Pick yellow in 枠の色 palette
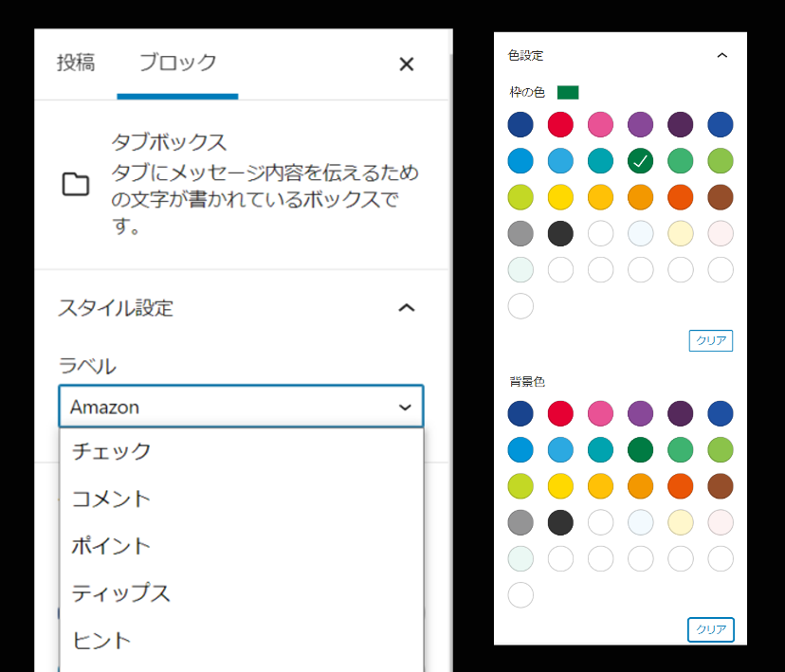The image size is (785, 672). 560,197
